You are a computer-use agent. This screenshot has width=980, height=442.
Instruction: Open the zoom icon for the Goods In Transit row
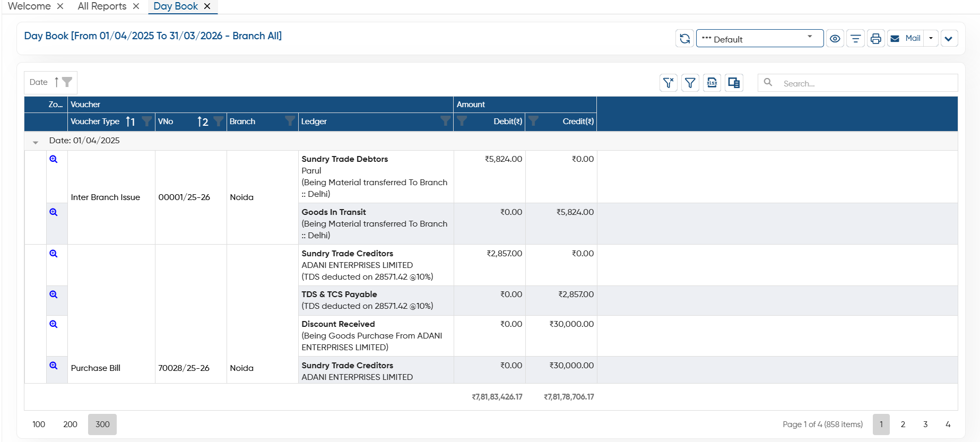[x=54, y=212]
